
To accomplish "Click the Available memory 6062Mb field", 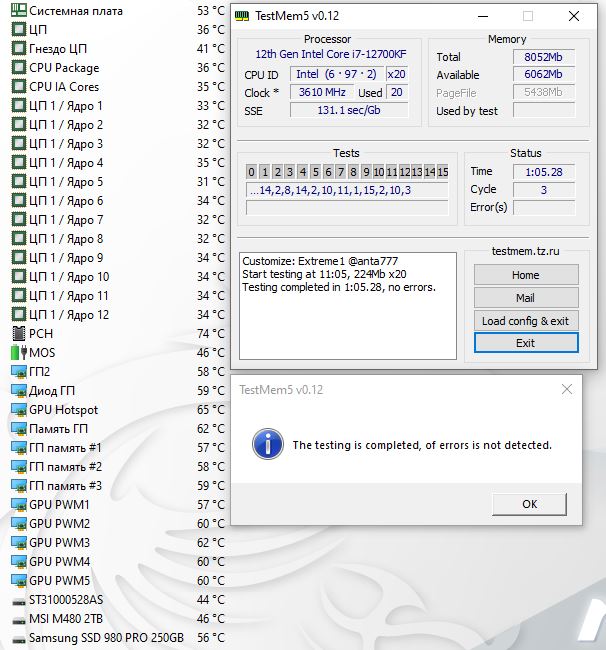I will coord(544,74).
